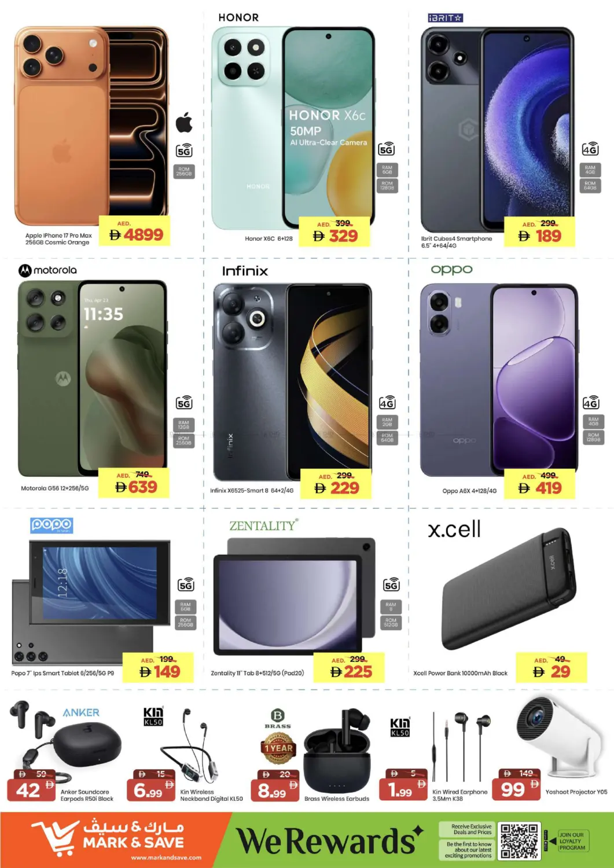Screen dimensions: 614x868
Task: Click the Oppo brand logo
Action: click(x=451, y=269)
